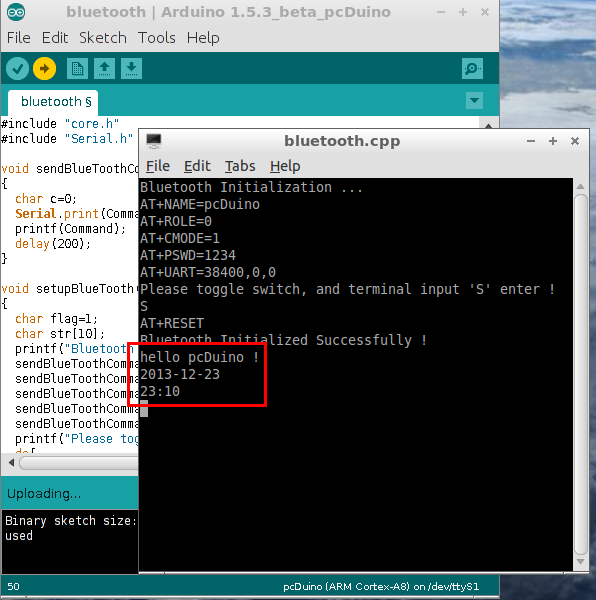The height and width of the screenshot is (600, 596).
Task: Click the Verify checkmark button
Action: pyautogui.click(x=17, y=69)
